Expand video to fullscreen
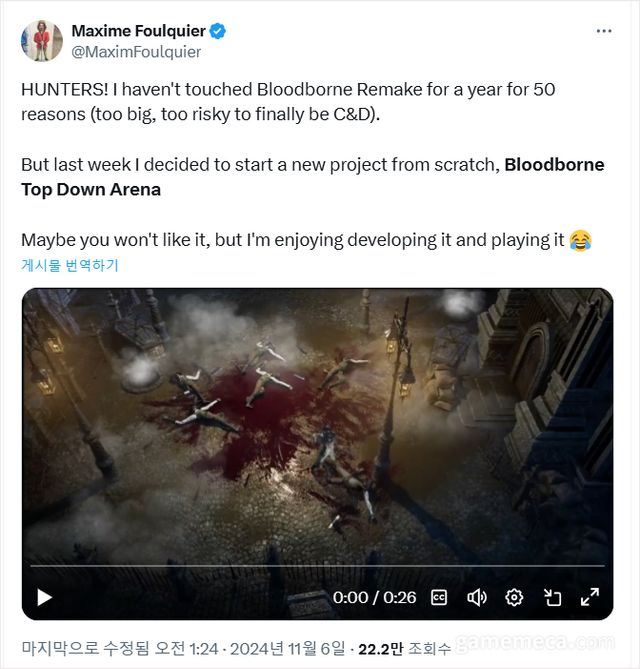 tap(590, 597)
